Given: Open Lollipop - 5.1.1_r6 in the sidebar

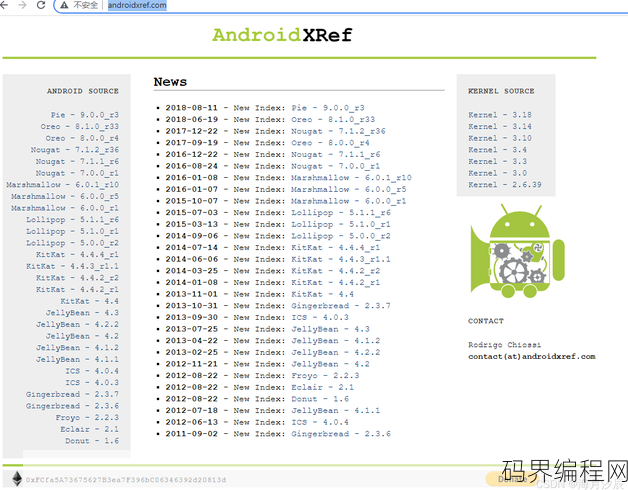Looking at the screenshot, I should (72, 220).
